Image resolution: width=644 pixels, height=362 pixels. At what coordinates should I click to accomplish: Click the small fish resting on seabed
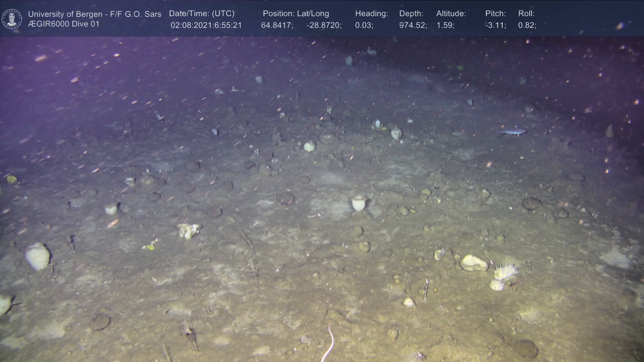pyautogui.click(x=512, y=132)
